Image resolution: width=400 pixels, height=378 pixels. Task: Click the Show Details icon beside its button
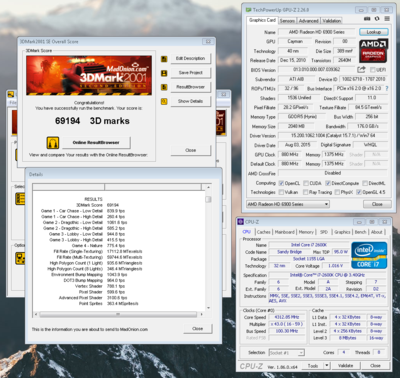point(164,101)
